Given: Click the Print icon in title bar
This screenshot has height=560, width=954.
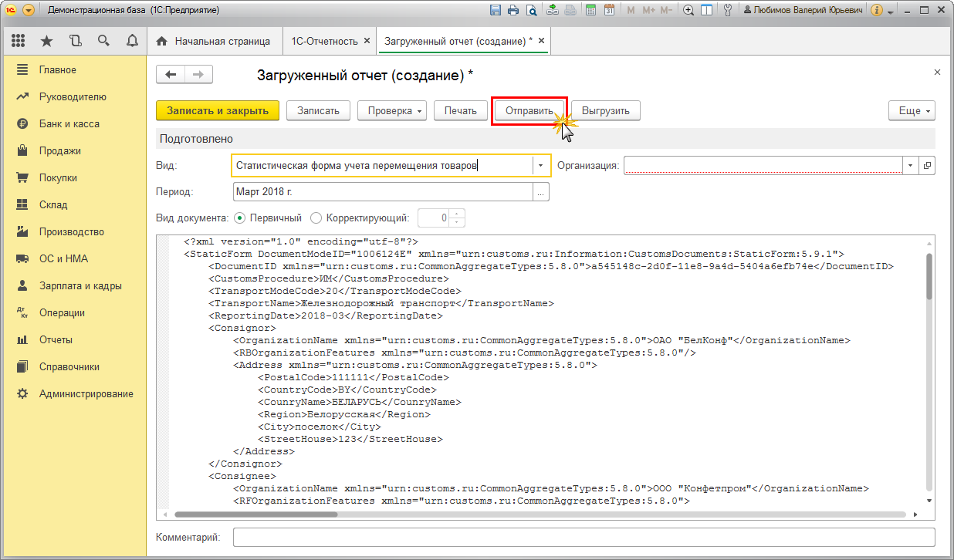Looking at the screenshot, I should point(514,11).
